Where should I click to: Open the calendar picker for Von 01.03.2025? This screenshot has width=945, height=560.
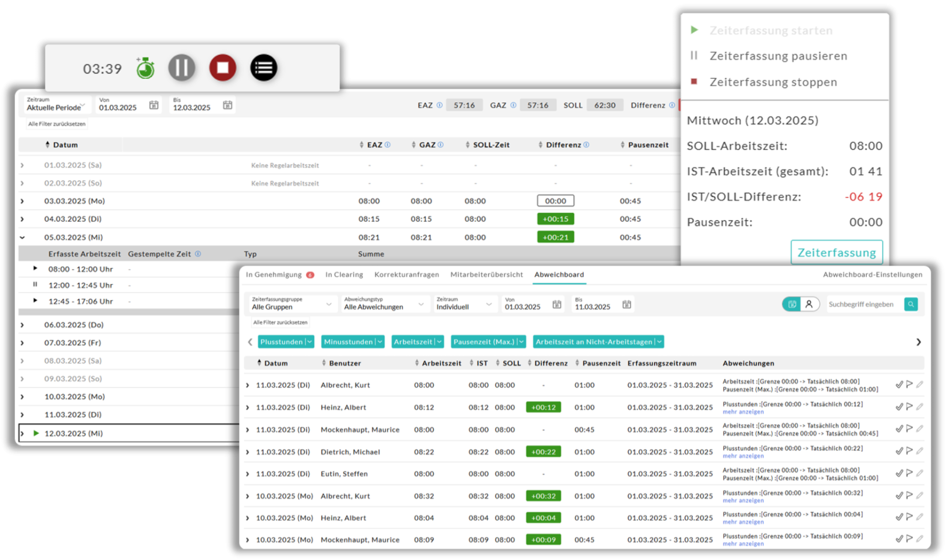pyautogui.click(x=154, y=105)
